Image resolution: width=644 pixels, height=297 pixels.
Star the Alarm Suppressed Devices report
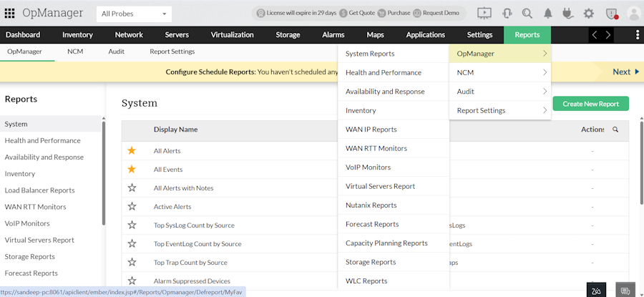tap(132, 281)
